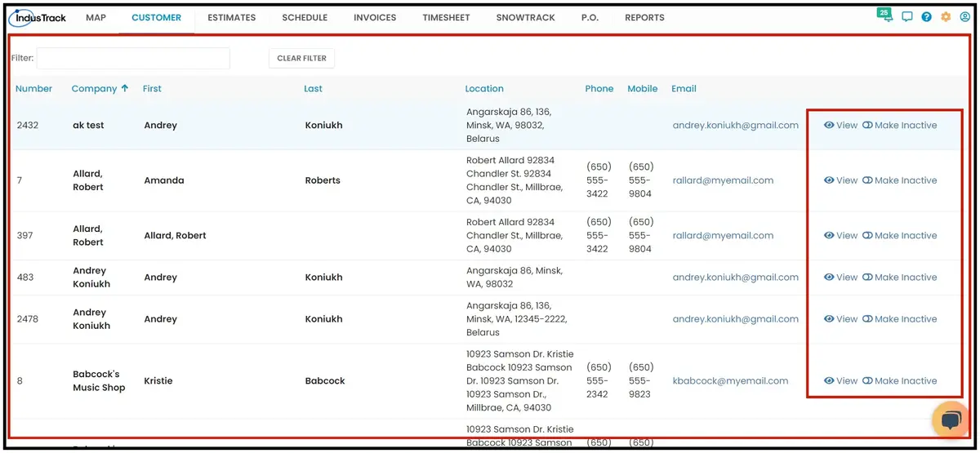980x453 pixels.
Task: Open the user profile icon
Action: click(x=964, y=17)
